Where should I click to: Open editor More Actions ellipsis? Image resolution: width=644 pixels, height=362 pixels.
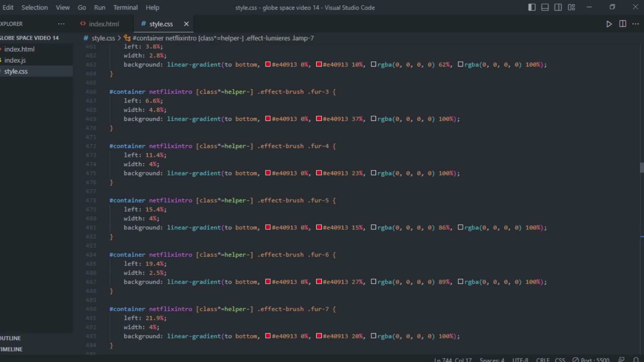click(636, 24)
